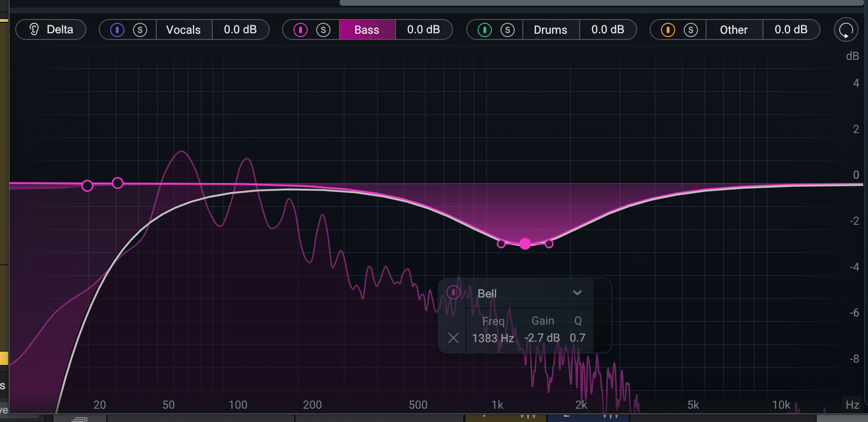
Task: Select the EQ node nearest 20 Hz
Action: click(x=87, y=186)
